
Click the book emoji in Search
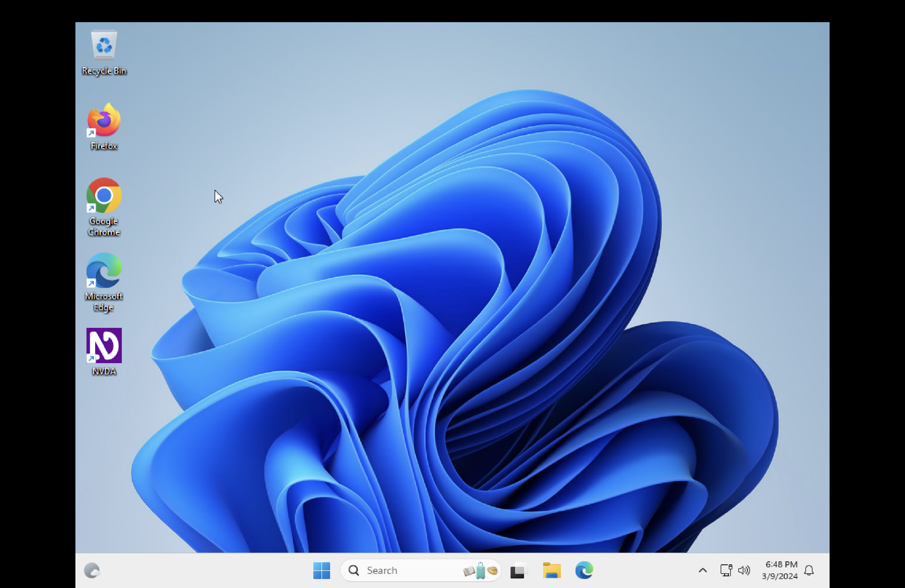[x=469, y=570]
